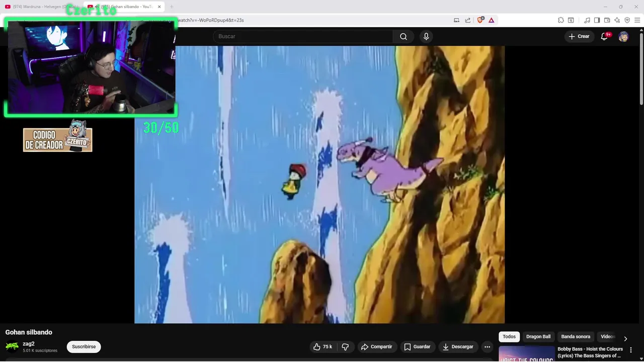
Task: Click the Descargar download button
Action: 458,347
